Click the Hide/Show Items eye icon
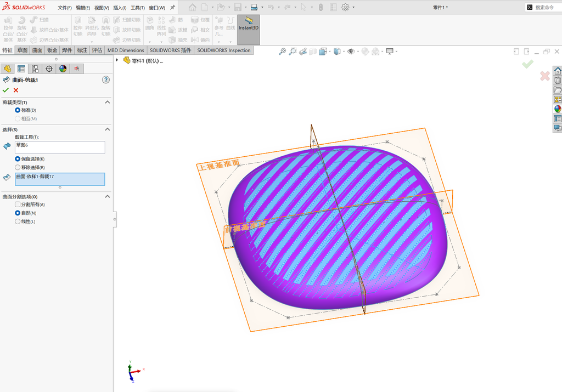The height and width of the screenshot is (392, 562). pos(351,52)
